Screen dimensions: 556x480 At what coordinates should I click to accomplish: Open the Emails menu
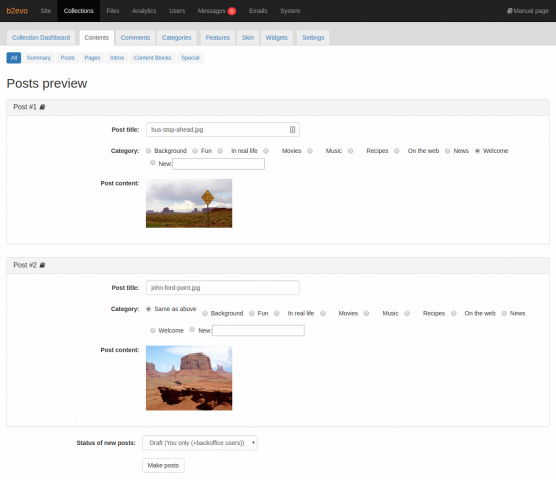pyautogui.click(x=258, y=11)
